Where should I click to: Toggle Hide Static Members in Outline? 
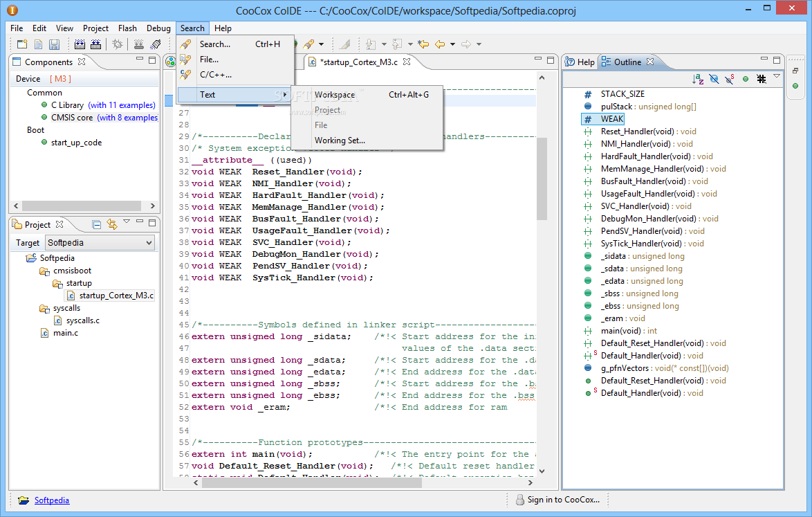(x=730, y=79)
